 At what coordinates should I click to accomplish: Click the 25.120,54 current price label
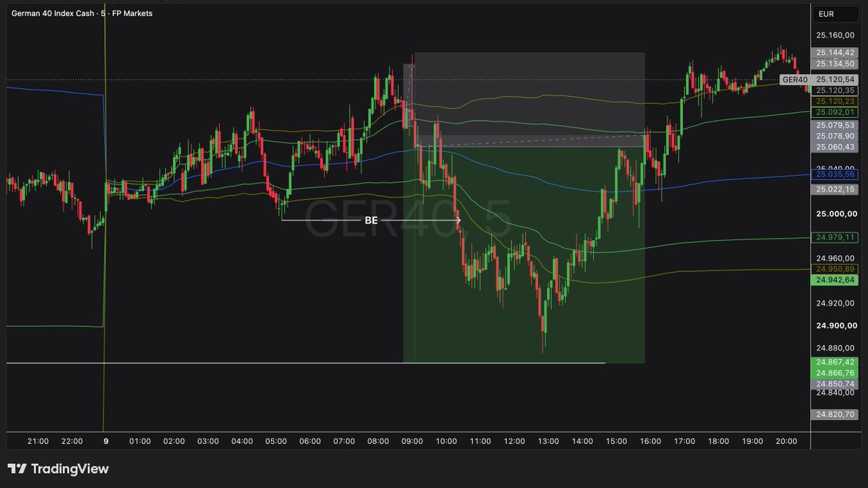click(835, 80)
